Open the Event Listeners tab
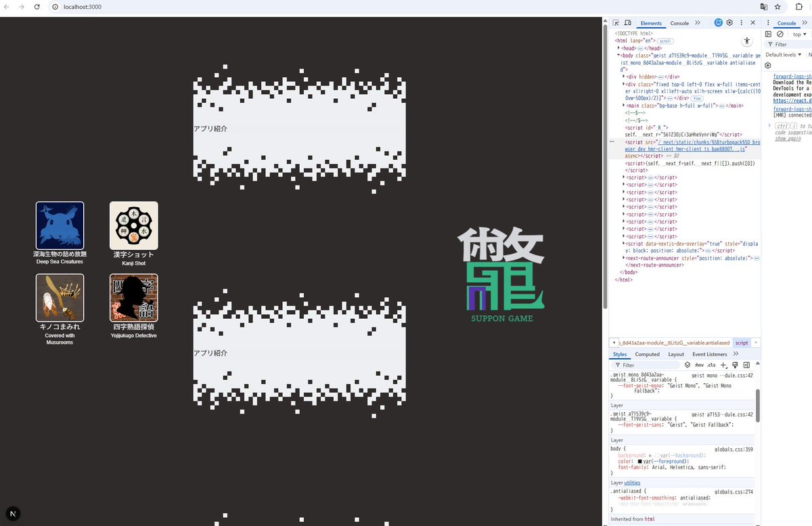This screenshot has height=526, width=812. 710,354
